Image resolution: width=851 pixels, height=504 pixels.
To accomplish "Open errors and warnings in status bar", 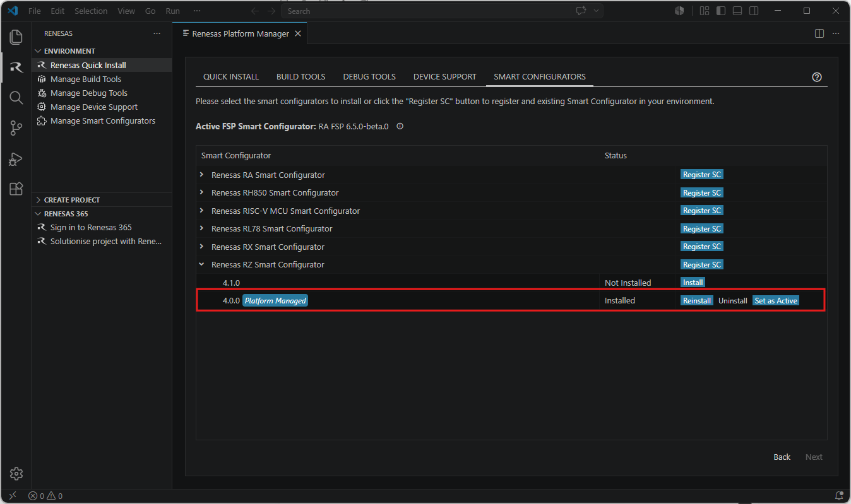I will pos(45,496).
